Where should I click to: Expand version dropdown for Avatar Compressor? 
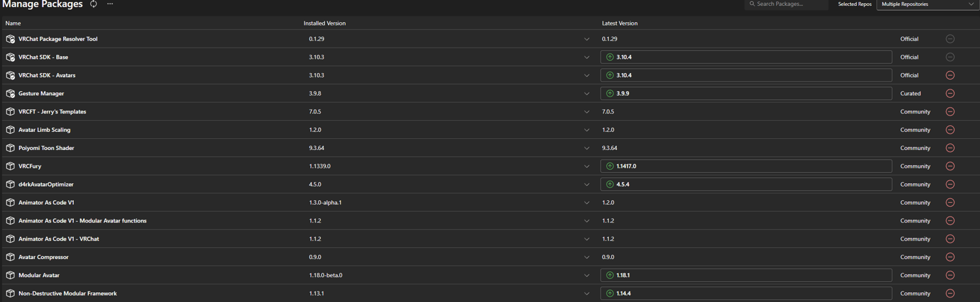[x=587, y=257]
